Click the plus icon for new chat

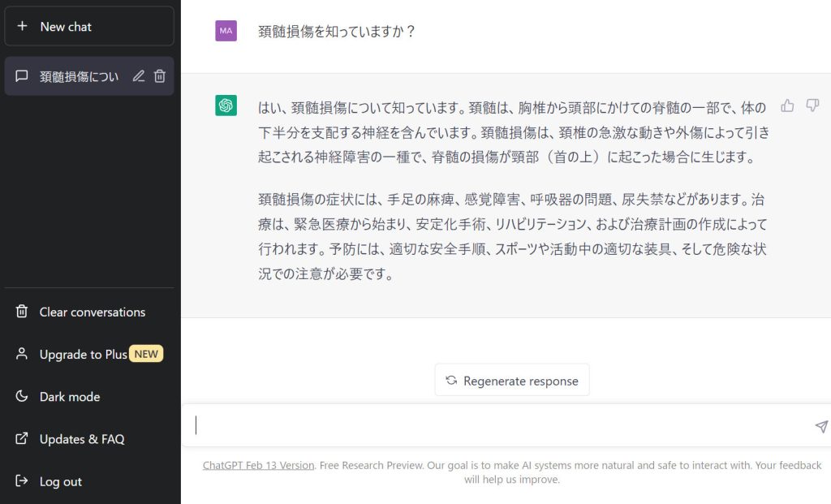pos(22,27)
